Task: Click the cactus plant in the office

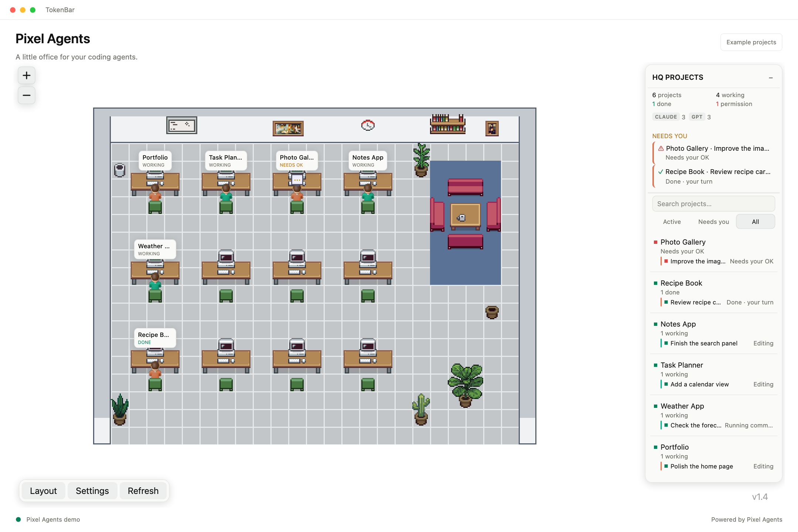Action: 421,409
